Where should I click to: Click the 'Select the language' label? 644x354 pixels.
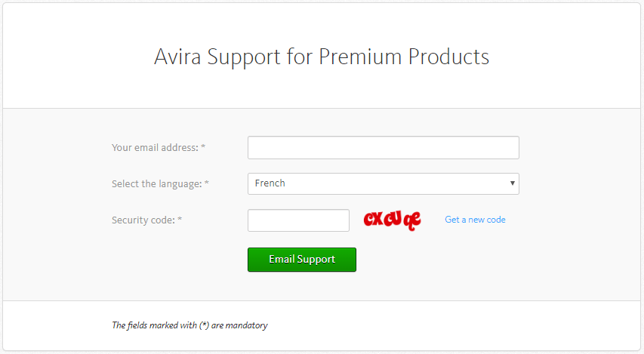pyautogui.click(x=157, y=183)
